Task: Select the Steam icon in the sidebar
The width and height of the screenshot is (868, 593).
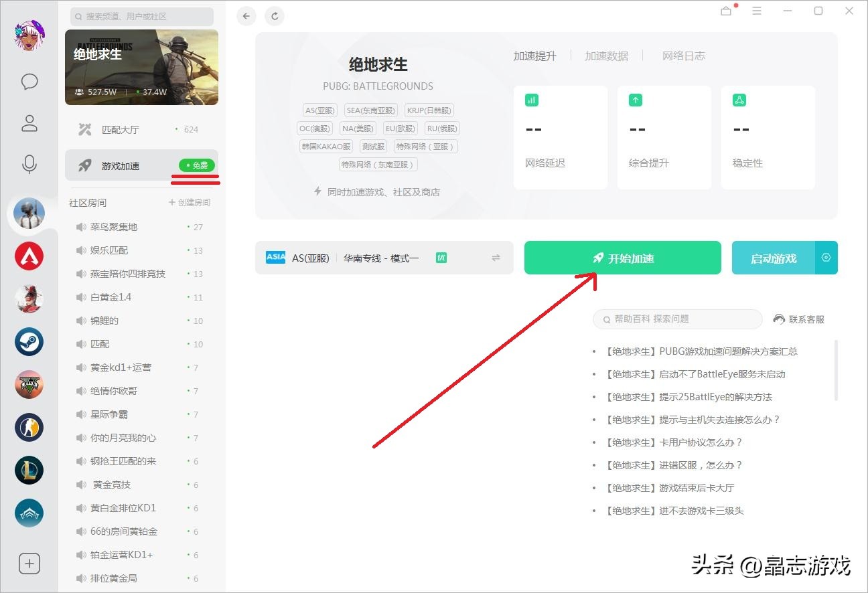Action: tap(29, 341)
